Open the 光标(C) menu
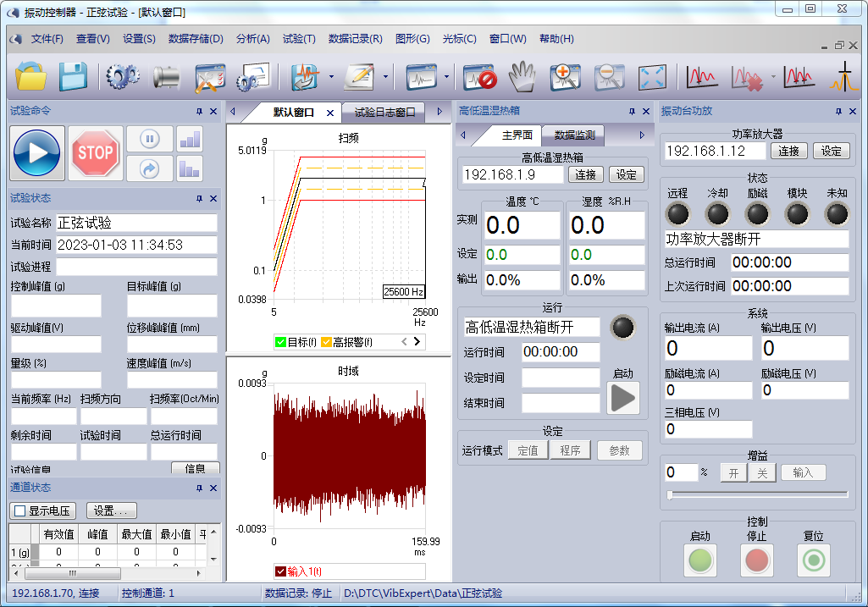Screen dimensions: 868x607 [460, 39]
